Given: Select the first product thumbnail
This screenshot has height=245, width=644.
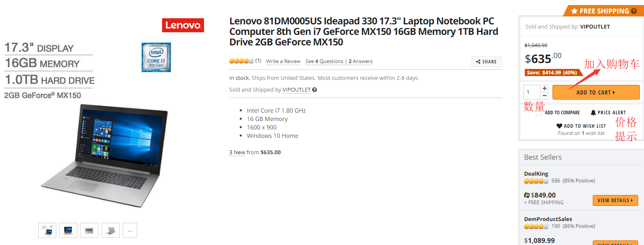Looking at the screenshot, I should (47, 230).
